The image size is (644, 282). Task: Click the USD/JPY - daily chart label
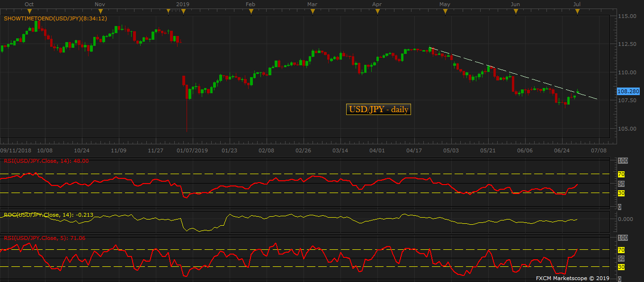pyautogui.click(x=379, y=109)
